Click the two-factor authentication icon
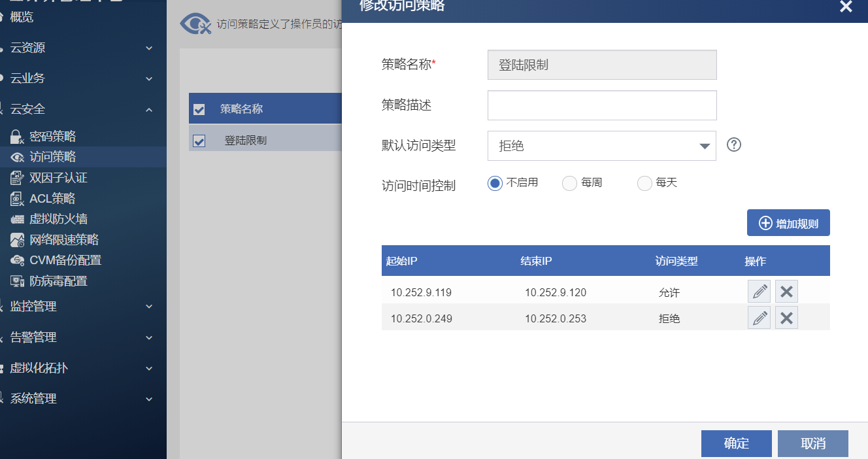The height and width of the screenshot is (459, 868). tap(17, 178)
